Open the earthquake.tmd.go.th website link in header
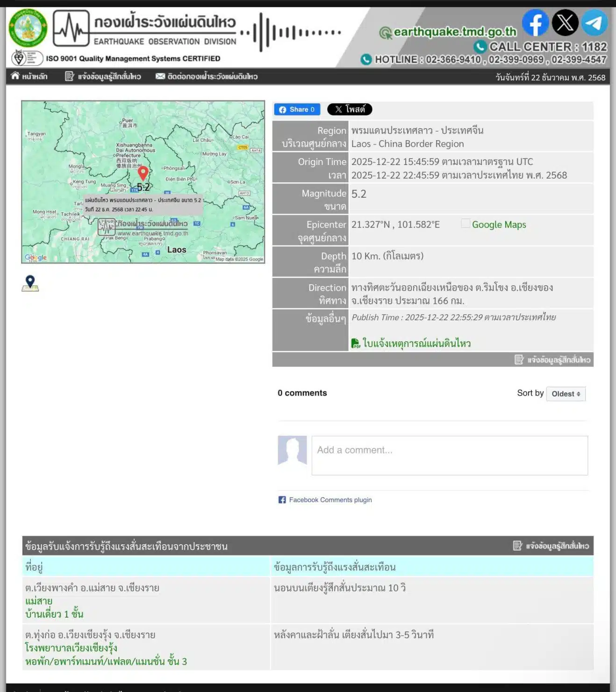This screenshot has height=692, width=616. pyautogui.click(x=454, y=32)
